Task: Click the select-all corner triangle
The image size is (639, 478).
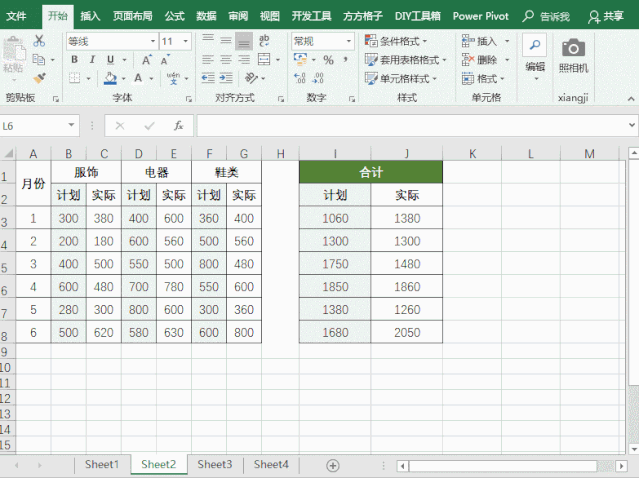Action: coord(8,154)
